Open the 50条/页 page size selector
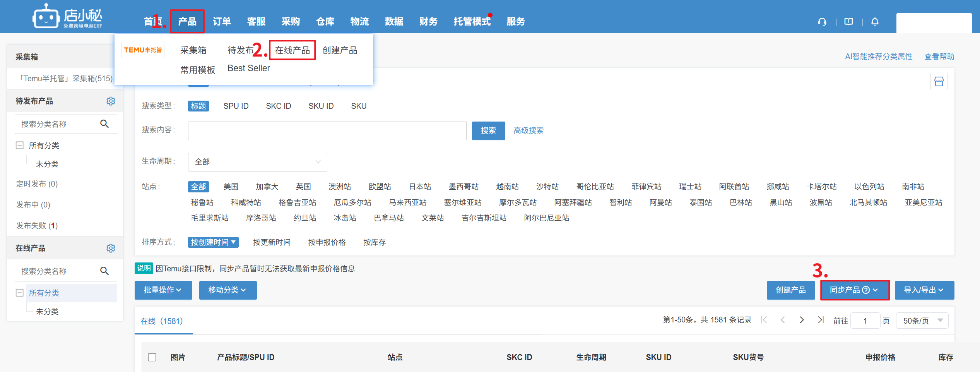Screen dimensions: 980x372 922,321
